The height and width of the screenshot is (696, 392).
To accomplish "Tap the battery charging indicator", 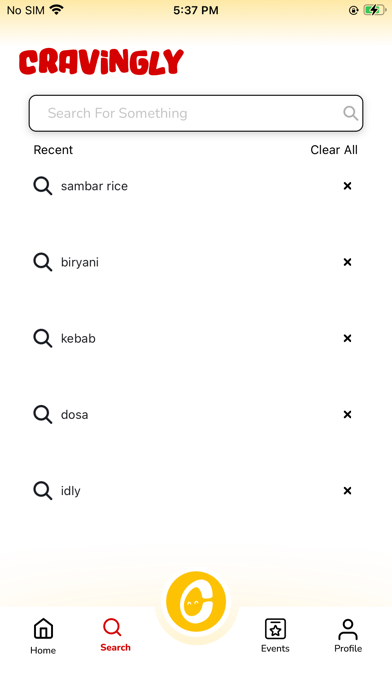I will (375, 10).
